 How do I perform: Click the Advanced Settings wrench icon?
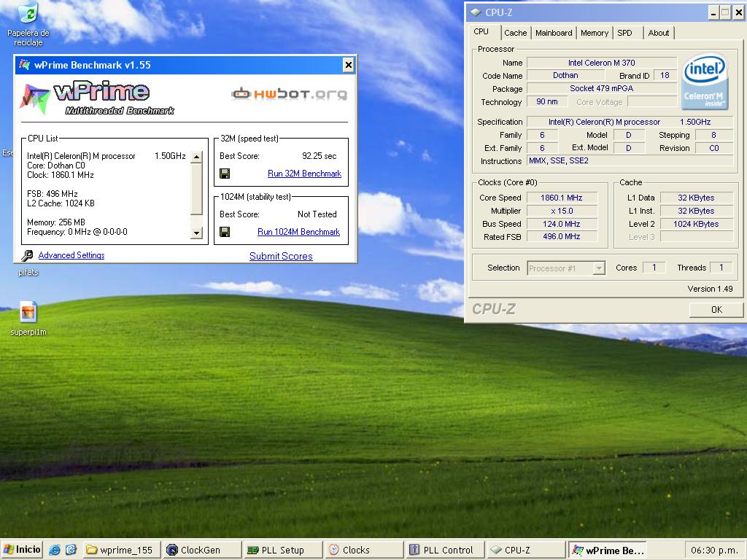(x=27, y=256)
